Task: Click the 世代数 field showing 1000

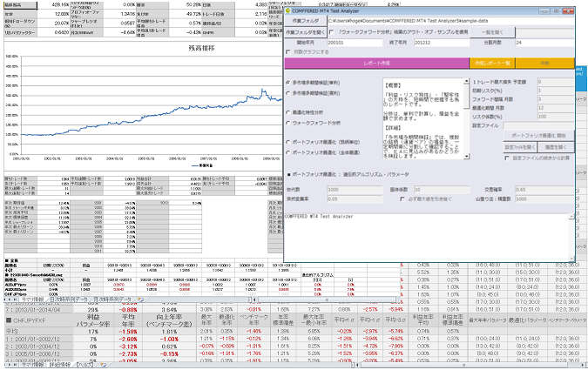Action: (x=355, y=190)
